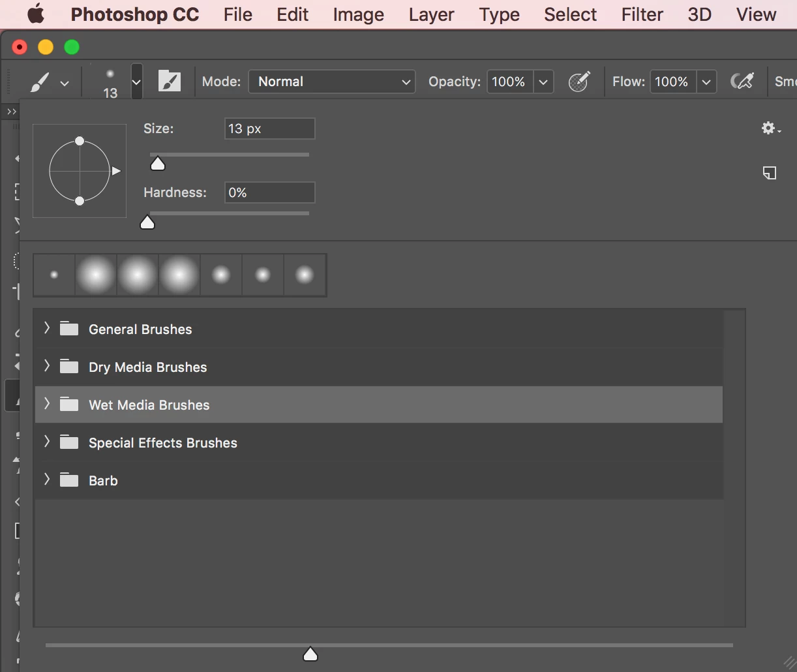Open the Photoshop CC application menu

135,14
